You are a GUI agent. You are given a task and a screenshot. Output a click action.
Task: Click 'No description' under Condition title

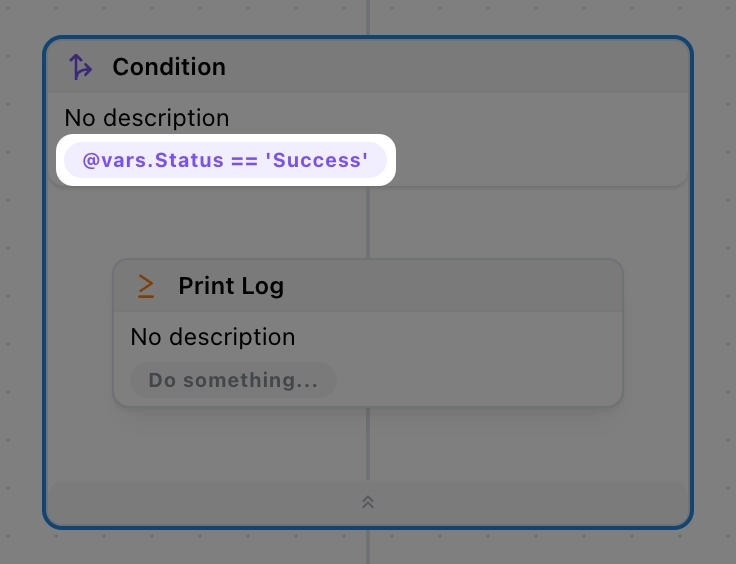tap(147, 118)
